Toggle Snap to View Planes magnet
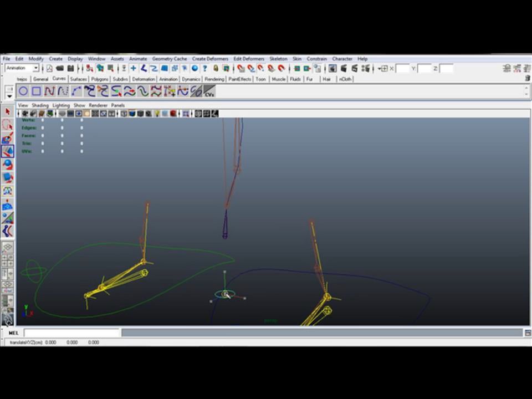Viewport: 532px width, 399px height. [272, 69]
